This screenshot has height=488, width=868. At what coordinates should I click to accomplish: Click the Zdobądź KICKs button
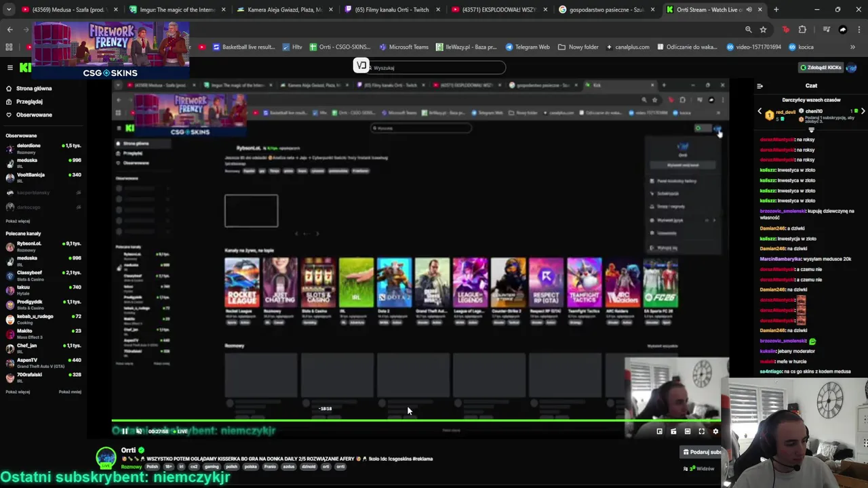pos(821,68)
